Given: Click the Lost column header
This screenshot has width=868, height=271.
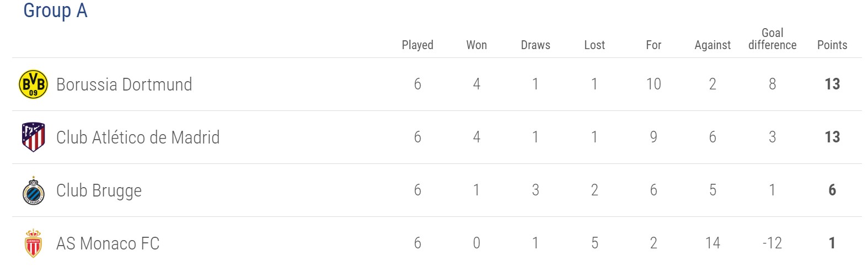Looking at the screenshot, I should pyautogui.click(x=594, y=45).
